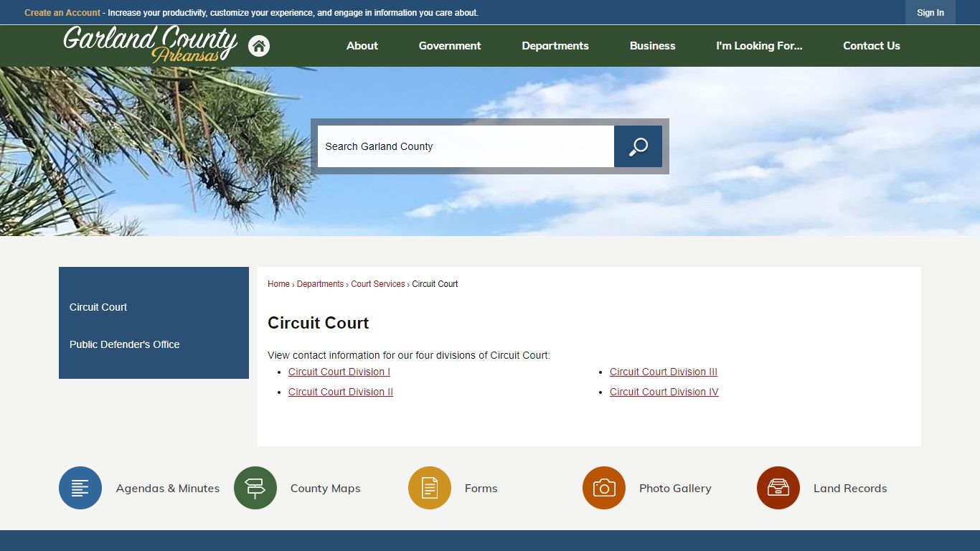Open the About menu
Screen dimensions: 980x551
pos(362,46)
